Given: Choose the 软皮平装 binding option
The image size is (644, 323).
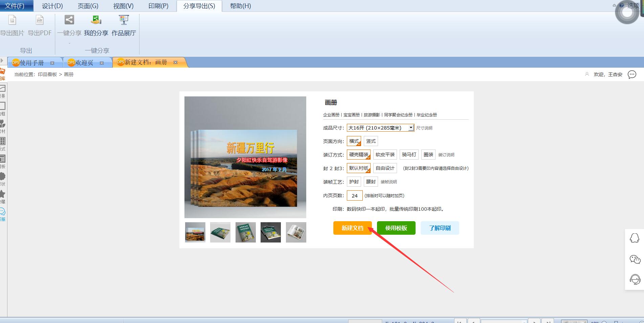Looking at the screenshot, I should click(x=385, y=155).
